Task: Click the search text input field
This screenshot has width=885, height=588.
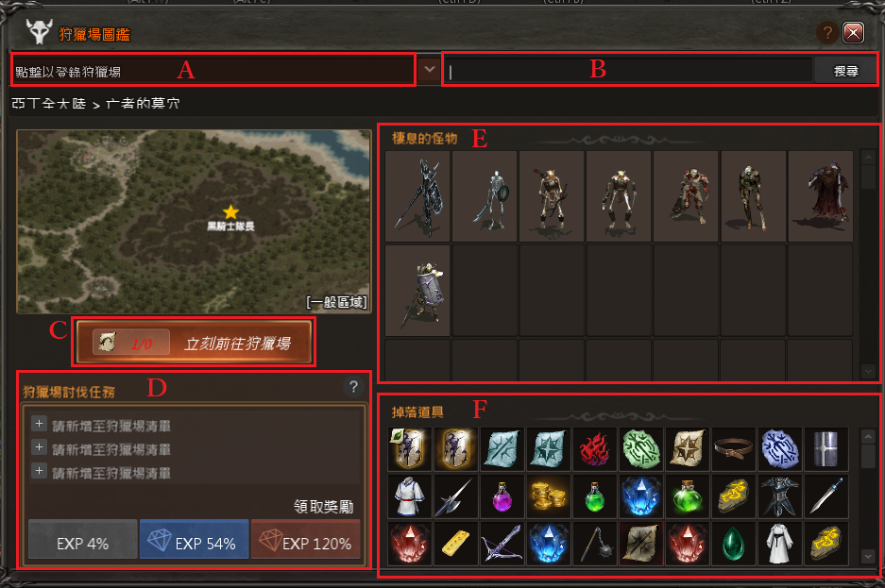Action: point(629,71)
